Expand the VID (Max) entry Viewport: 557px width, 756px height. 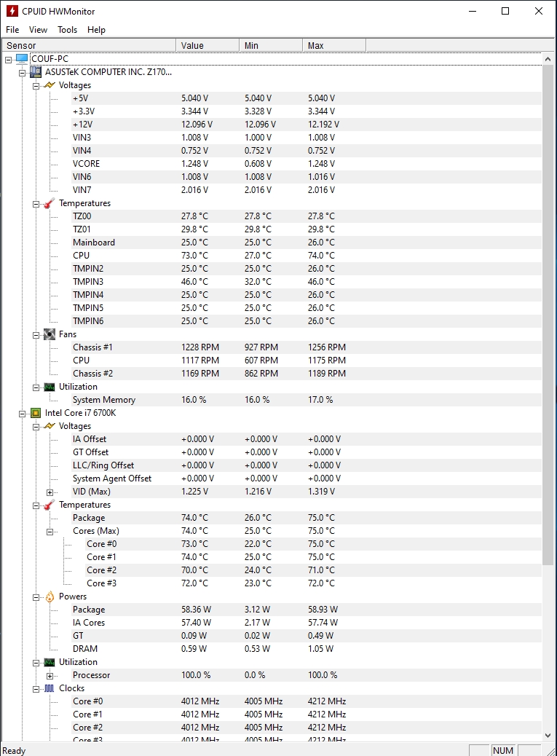tap(50, 492)
